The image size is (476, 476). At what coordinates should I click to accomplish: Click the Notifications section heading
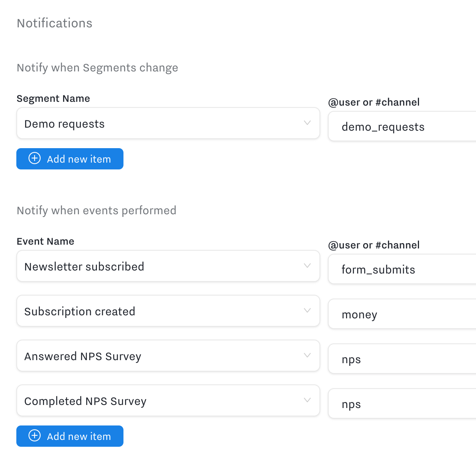(55, 23)
